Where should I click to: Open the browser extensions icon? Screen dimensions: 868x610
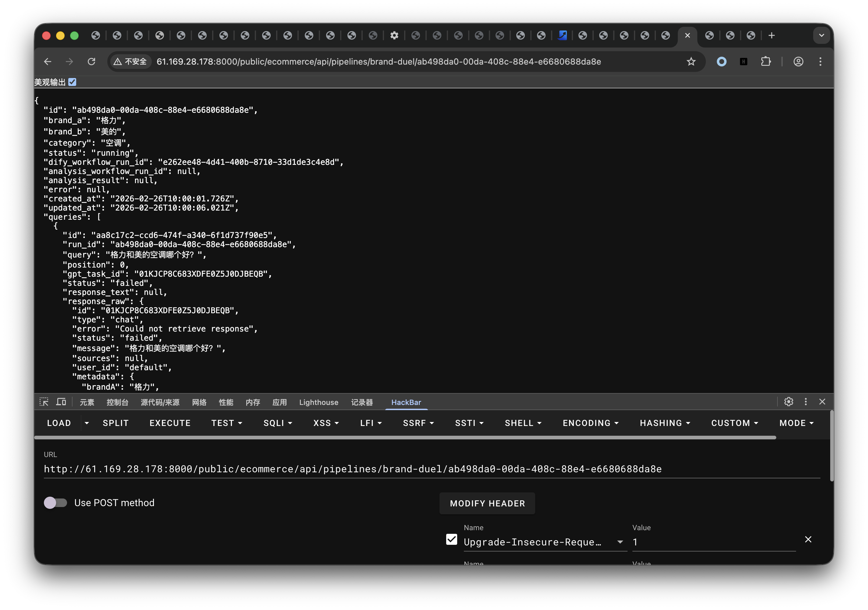point(766,61)
